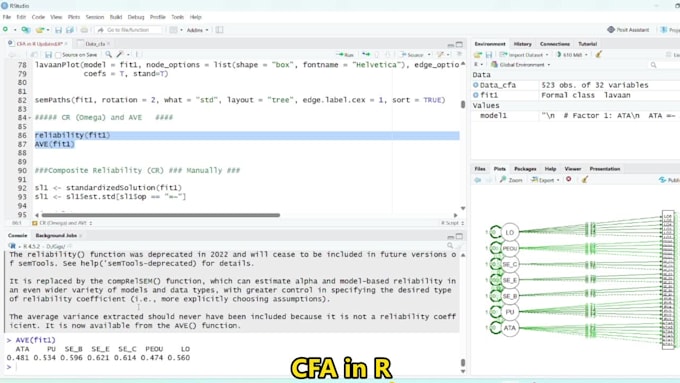680x383 pixels.
Task: Close the CFA in R script tab
Action: (x=66, y=44)
